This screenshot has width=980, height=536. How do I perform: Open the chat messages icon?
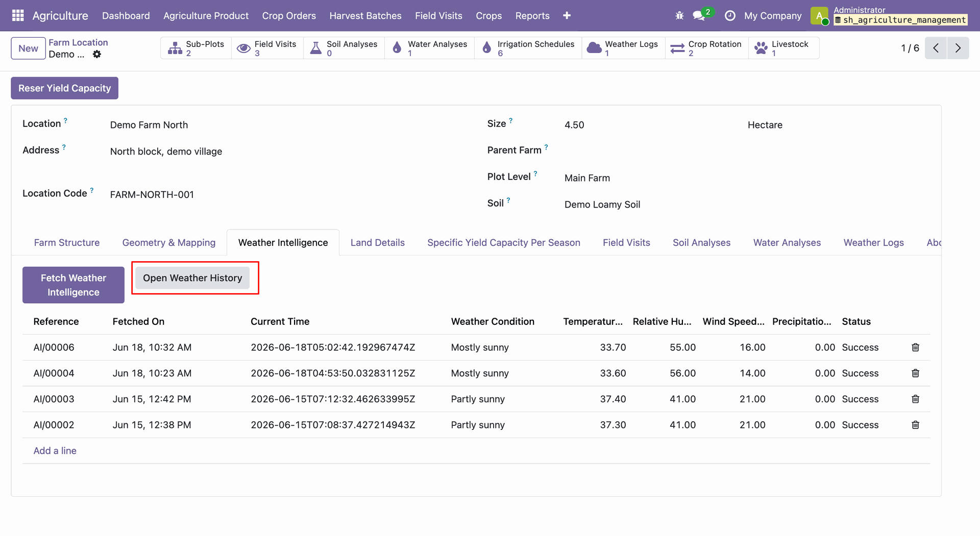699,16
